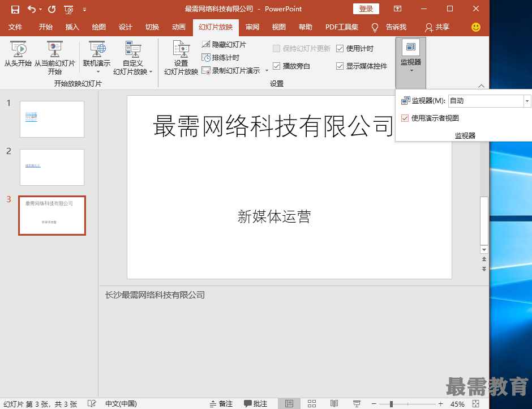Click subtitle text 新媒体运营
The height and width of the screenshot is (409, 532).
click(x=274, y=217)
